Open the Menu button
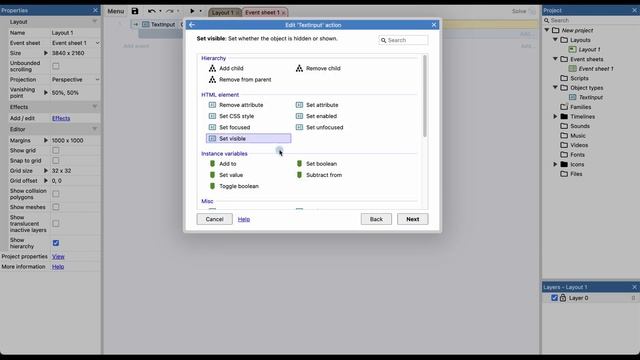Viewport: 640px width, 360px height. (116, 11)
